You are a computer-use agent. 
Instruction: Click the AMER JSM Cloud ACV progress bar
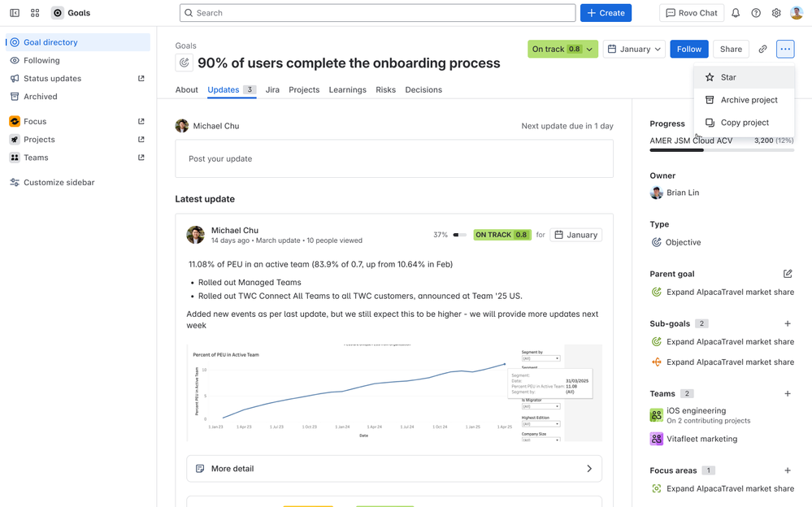[x=722, y=150]
